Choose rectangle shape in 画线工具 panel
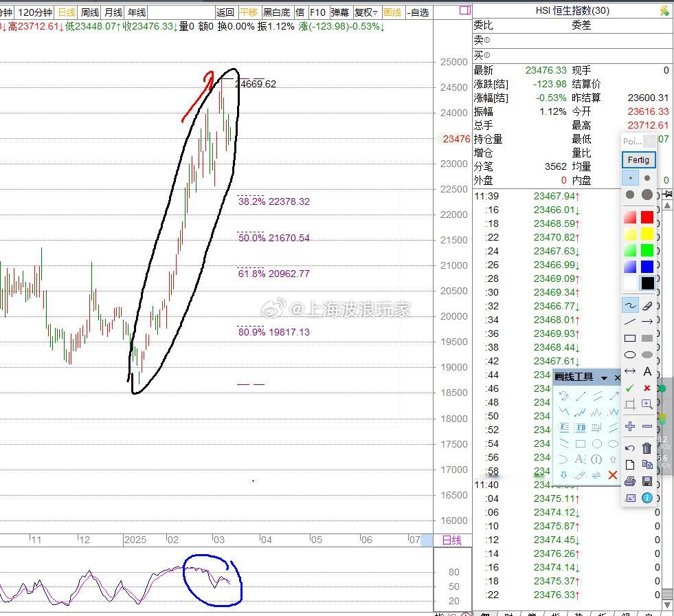Image resolution: width=674 pixels, height=616 pixels. [581, 443]
